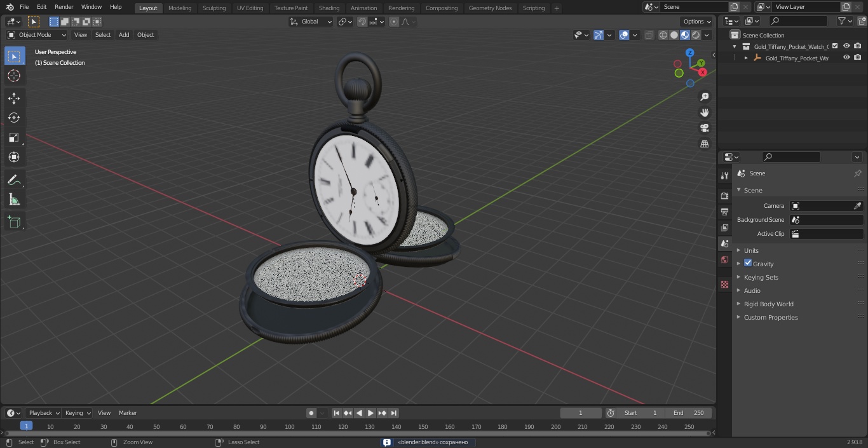Image resolution: width=868 pixels, height=448 pixels.
Task: Open the Tool properties tab
Action: pyautogui.click(x=724, y=176)
